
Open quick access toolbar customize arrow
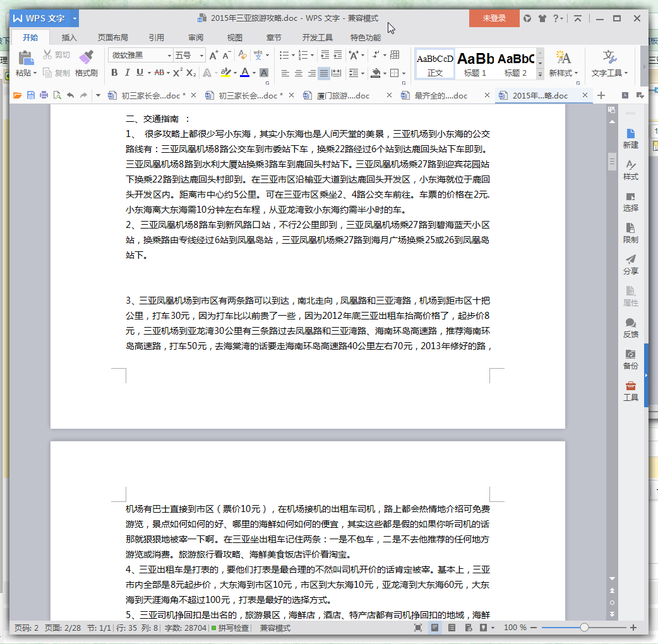point(98,96)
